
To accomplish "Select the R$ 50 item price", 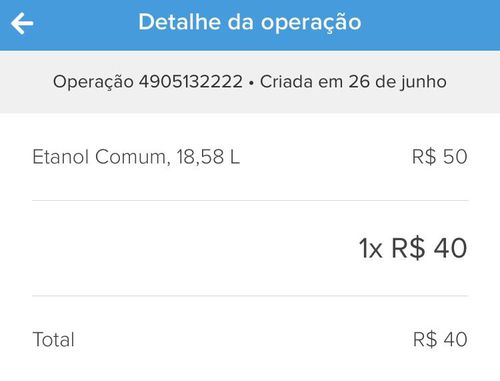I will click(440, 157).
